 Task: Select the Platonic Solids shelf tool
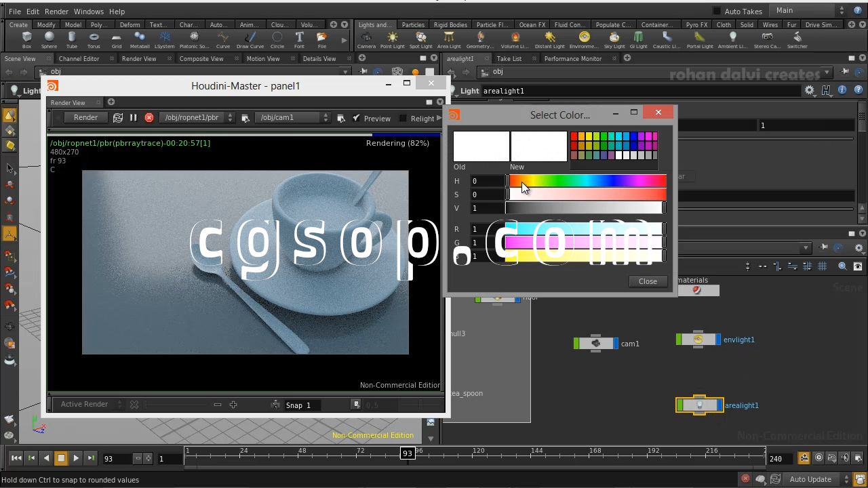tap(194, 40)
